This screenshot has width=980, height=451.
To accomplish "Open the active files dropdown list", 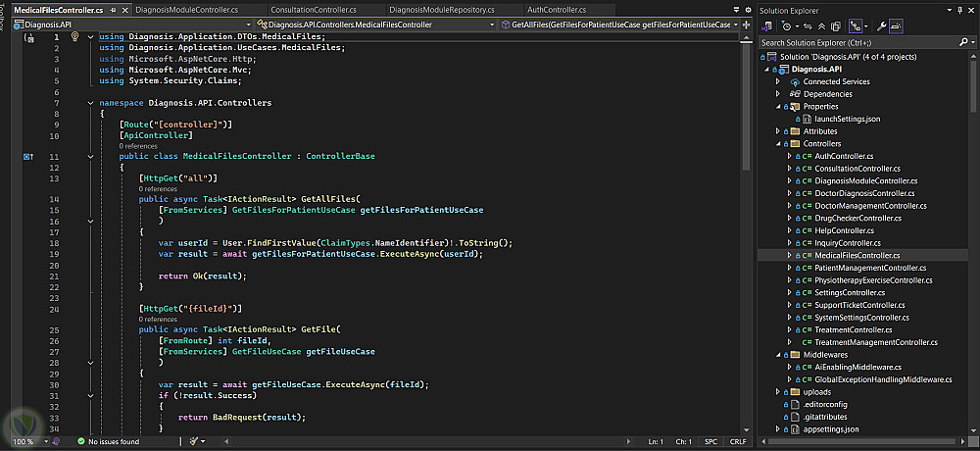I will pos(736,10).
